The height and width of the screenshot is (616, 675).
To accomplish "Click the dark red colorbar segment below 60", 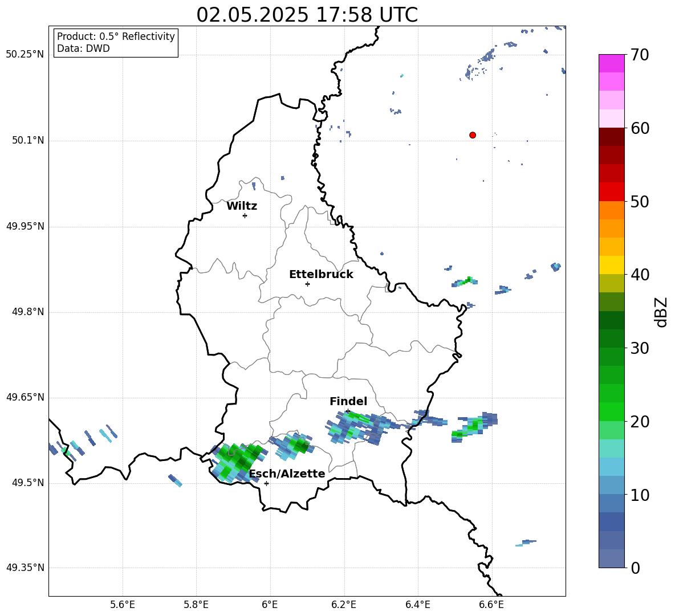I will pyautogui.click(x=611, y=137).
